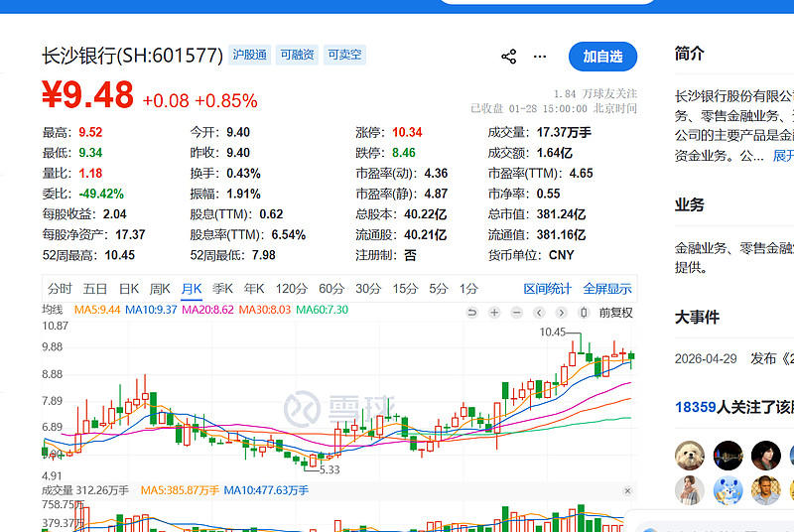Switch chart to 分时 tab
This screenshot has width=794, height=532.
(x=60, y=289)
